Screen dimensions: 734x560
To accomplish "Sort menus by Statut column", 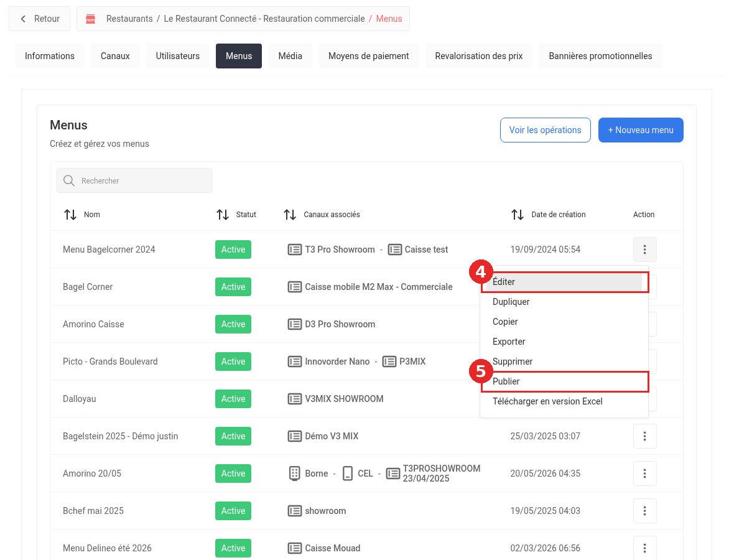I will point(222,215).
